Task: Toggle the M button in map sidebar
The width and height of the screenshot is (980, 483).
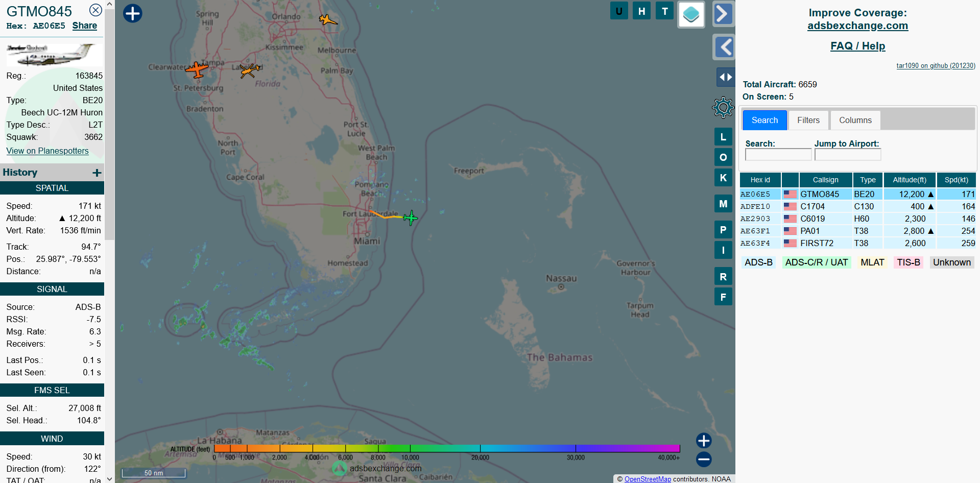Action: [x=723, y=204]
